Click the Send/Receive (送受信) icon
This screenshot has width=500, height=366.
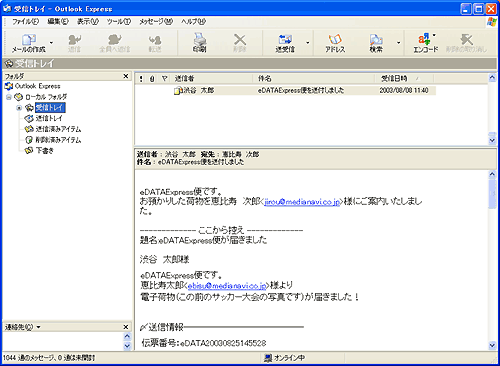[x=285, y=39]
